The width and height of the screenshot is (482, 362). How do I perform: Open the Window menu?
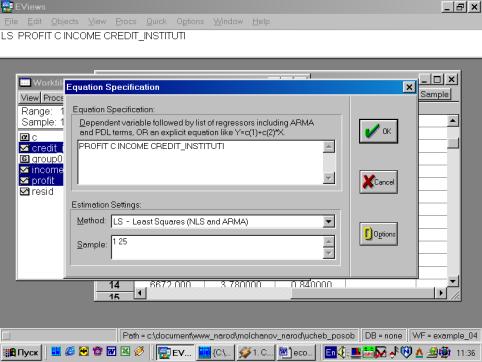pos(228,21)
